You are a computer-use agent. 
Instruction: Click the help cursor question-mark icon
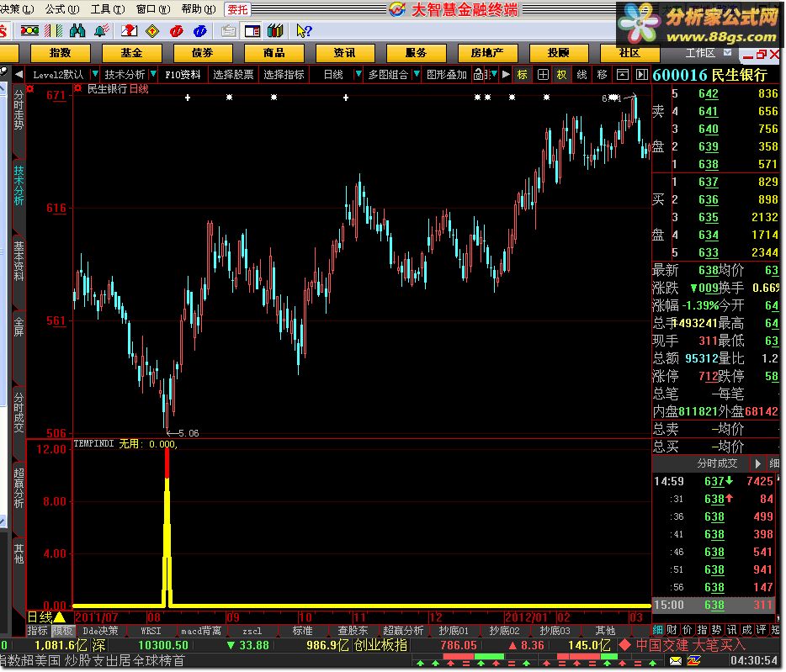tap(304, 31)
